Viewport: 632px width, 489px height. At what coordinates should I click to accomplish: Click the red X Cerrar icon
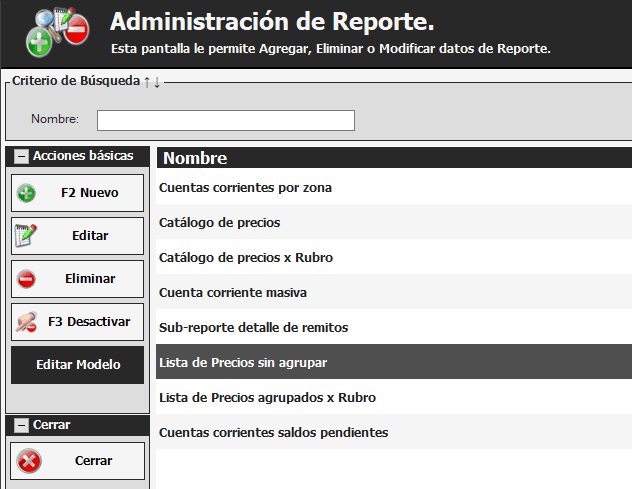pyautogui.click(x=30, y=461)
